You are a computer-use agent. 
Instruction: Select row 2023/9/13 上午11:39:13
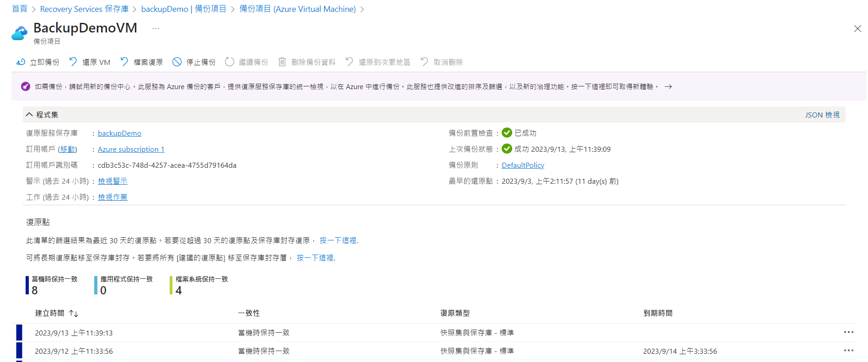[434, 333]
